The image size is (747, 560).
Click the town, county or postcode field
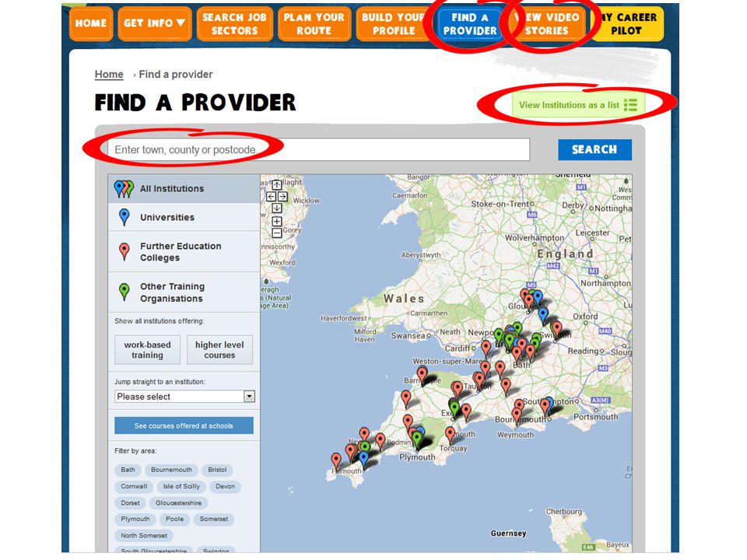tap(319, 149)
